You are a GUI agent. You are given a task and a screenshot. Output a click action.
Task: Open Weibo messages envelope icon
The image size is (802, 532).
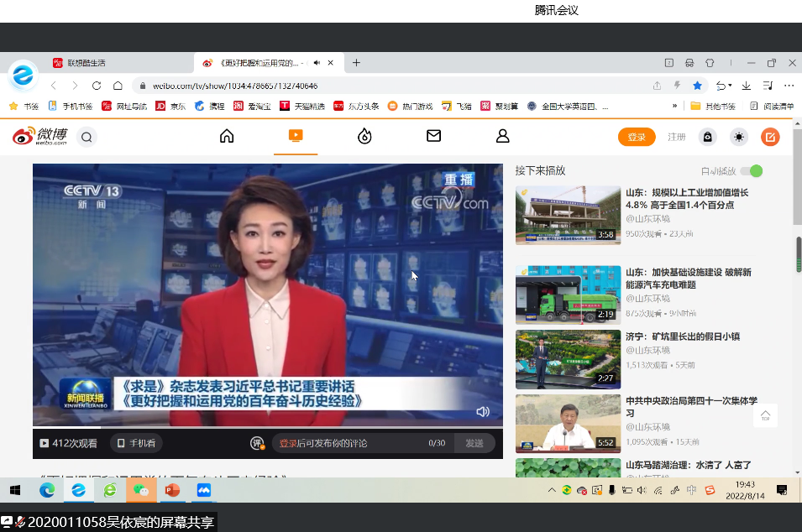433,136
